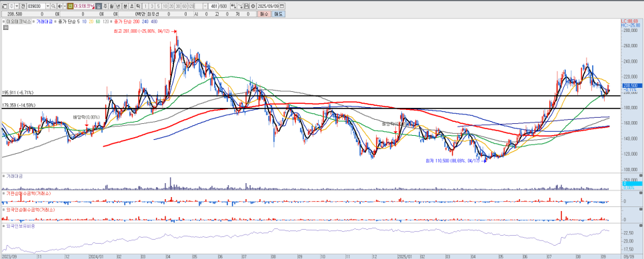Open chart settings gear icon

point(253,6)
